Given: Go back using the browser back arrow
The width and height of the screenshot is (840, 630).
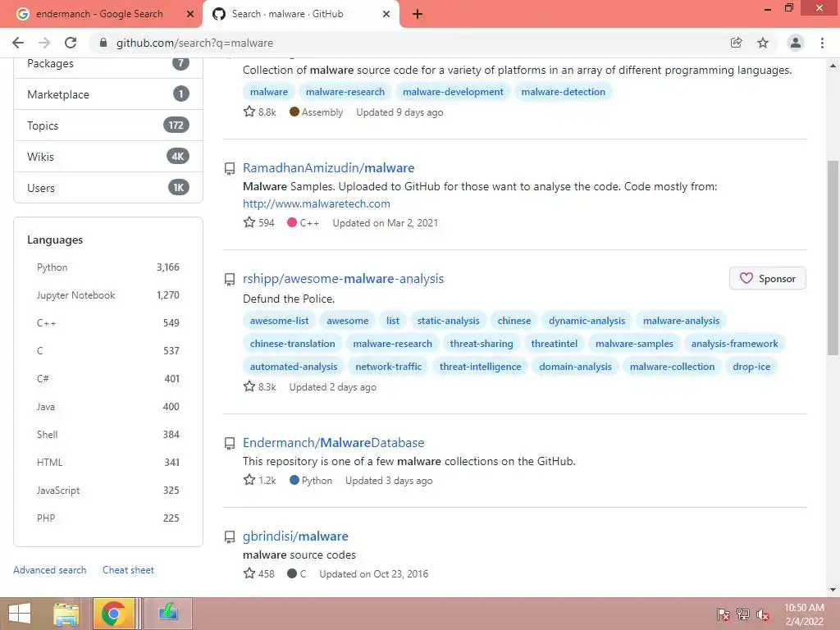Looking at the screenshot, I should (x=18, y=43).
